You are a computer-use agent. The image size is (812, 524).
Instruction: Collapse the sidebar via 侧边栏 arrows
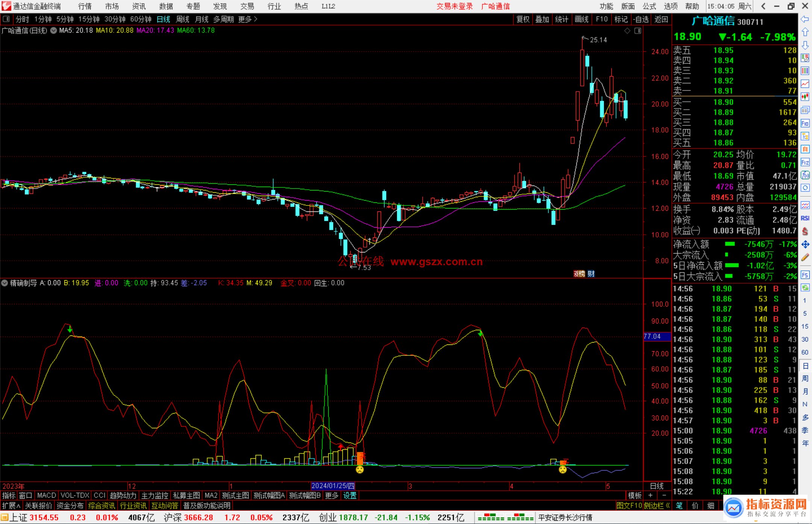click(x=657, y=506)
